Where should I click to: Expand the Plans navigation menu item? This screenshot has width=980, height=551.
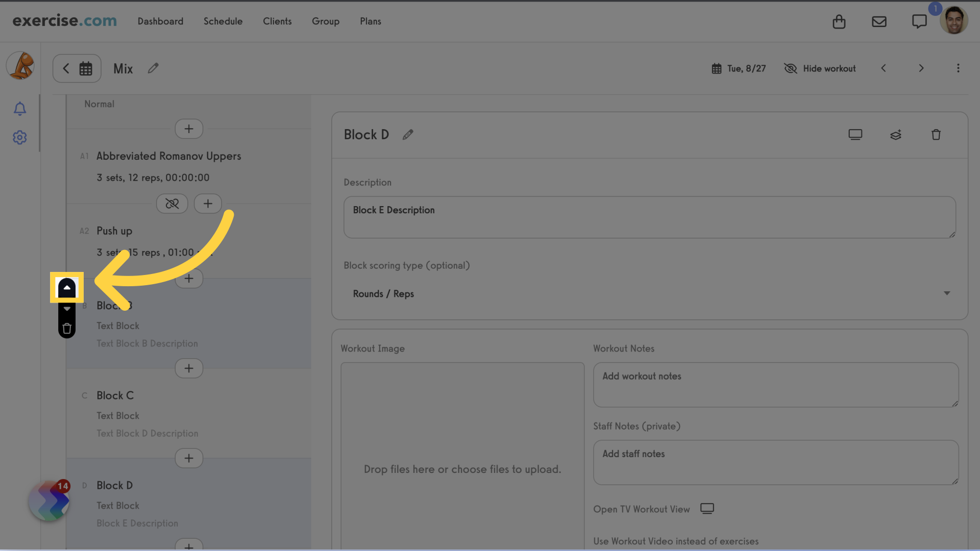point(370,21)
